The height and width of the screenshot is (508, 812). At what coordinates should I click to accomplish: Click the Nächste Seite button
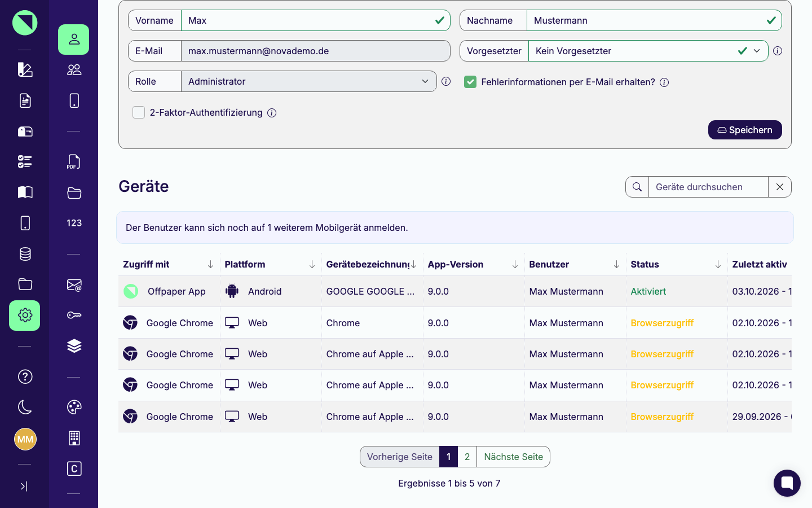513,457
